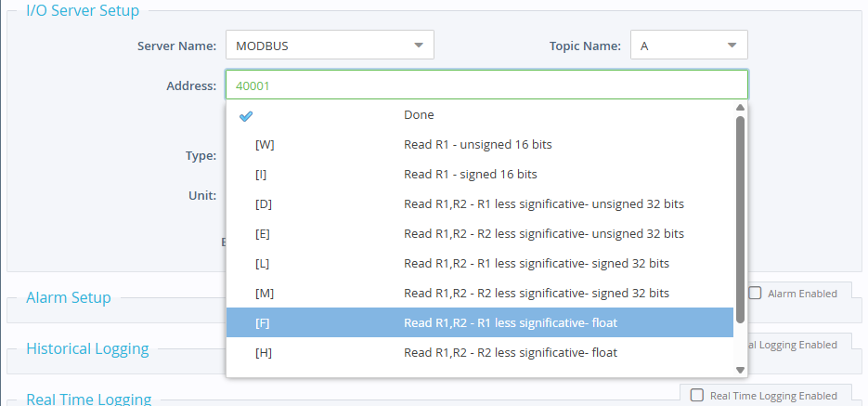Viewport: 868px width, 406px height.
Task: Click the Address field containing 40001
Action: point(486,85)
